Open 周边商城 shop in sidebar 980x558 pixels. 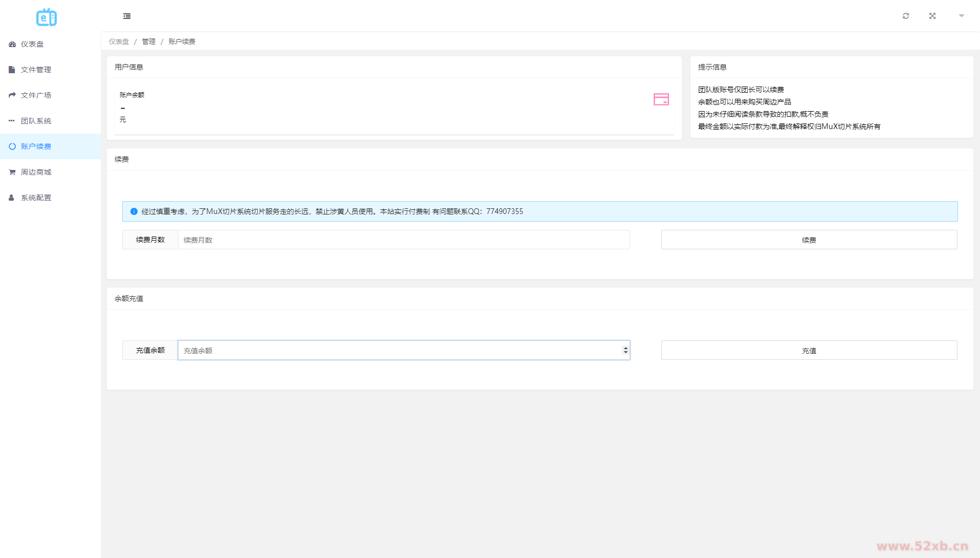coord(36,172)
